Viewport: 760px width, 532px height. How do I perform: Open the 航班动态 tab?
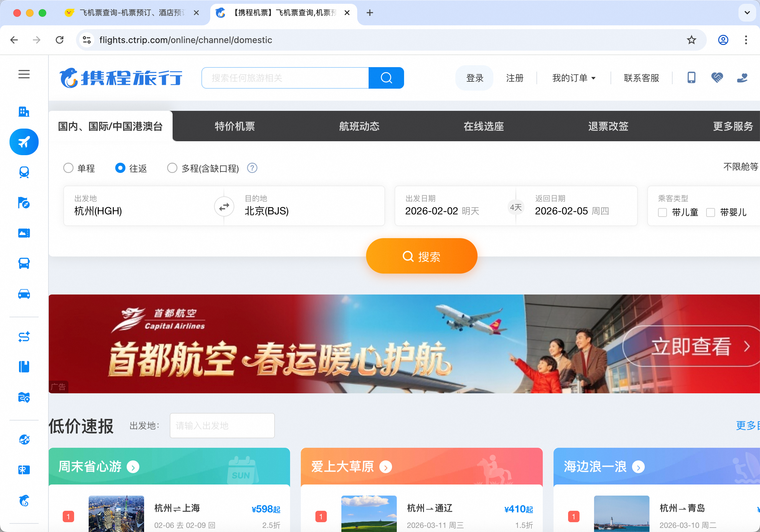(x=359, y=126)
